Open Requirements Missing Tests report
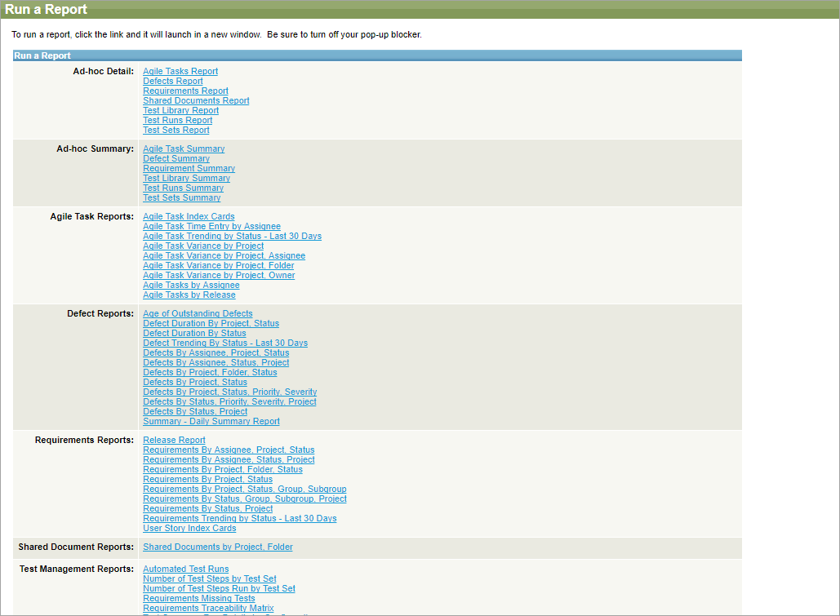840x616 pixels. point(199,599)
